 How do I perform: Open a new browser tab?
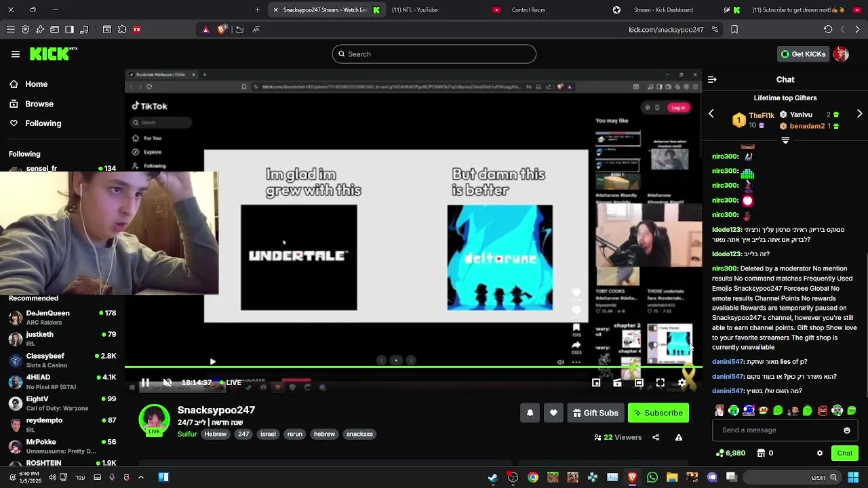point(257,9)
